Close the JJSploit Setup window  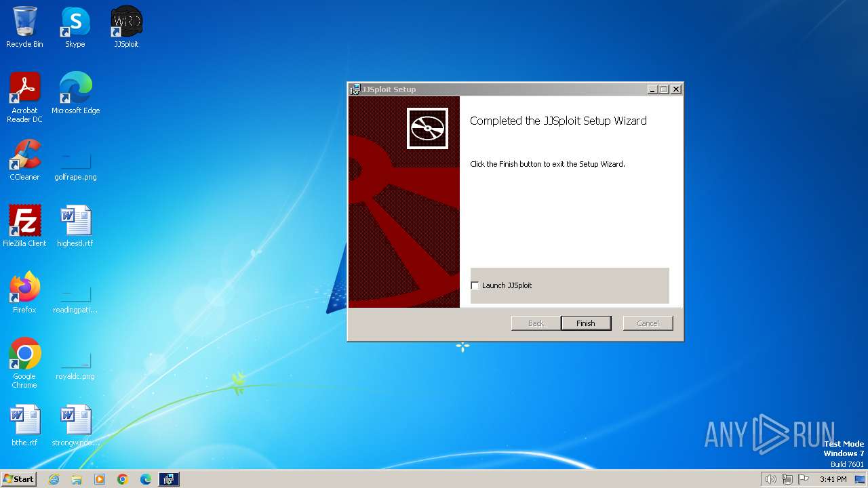pyautogui.click(x=675, y=89)
